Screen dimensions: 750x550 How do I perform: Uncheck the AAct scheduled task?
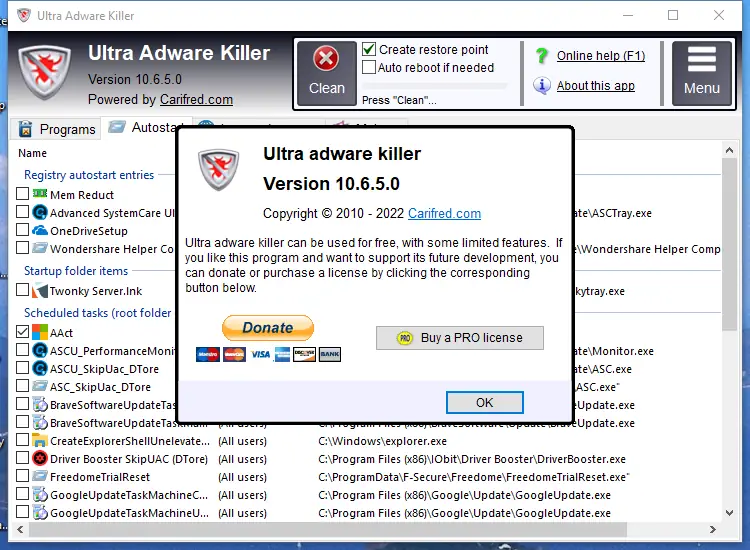tap(22, 331)
